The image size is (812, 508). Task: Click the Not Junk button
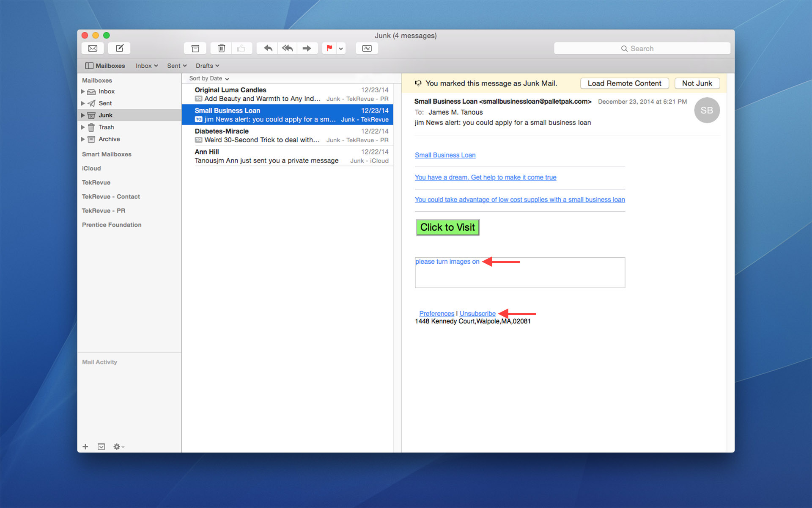(x=697, y=83)
